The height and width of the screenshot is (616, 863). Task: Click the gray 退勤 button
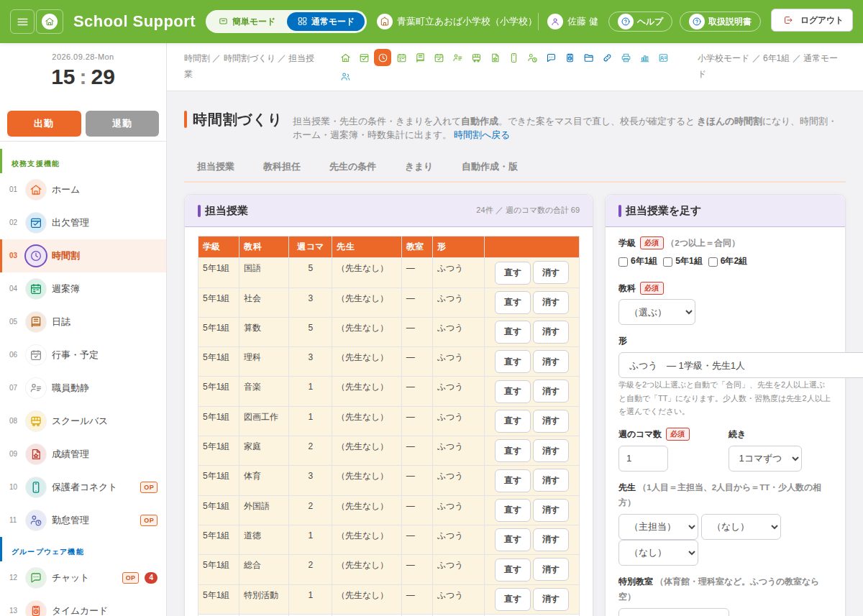(122, 124)
